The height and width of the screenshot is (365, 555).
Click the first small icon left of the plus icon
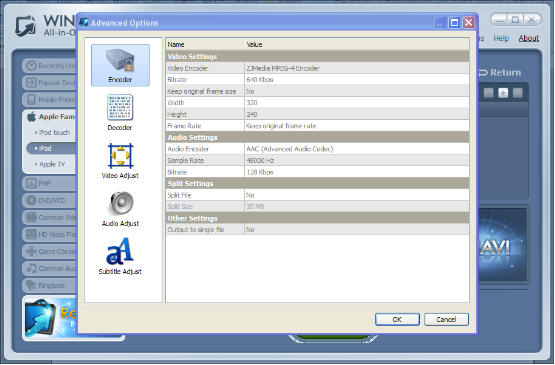(488, 93)
